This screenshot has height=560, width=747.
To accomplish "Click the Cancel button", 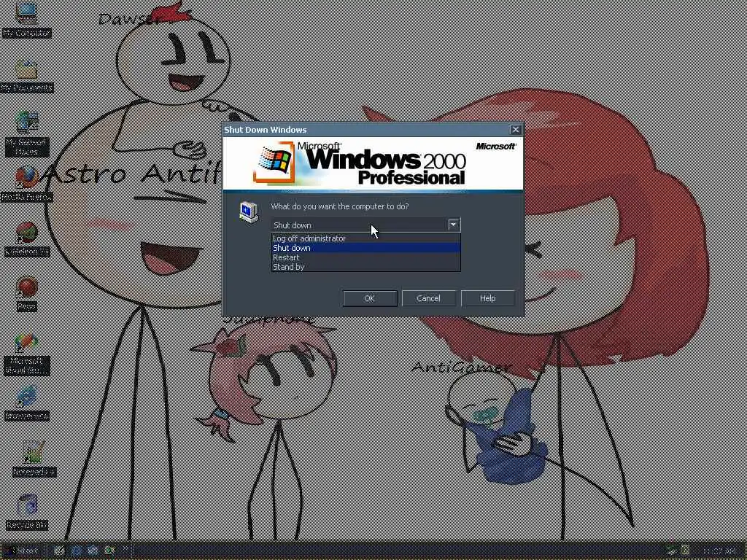I will tap(428, 298).
